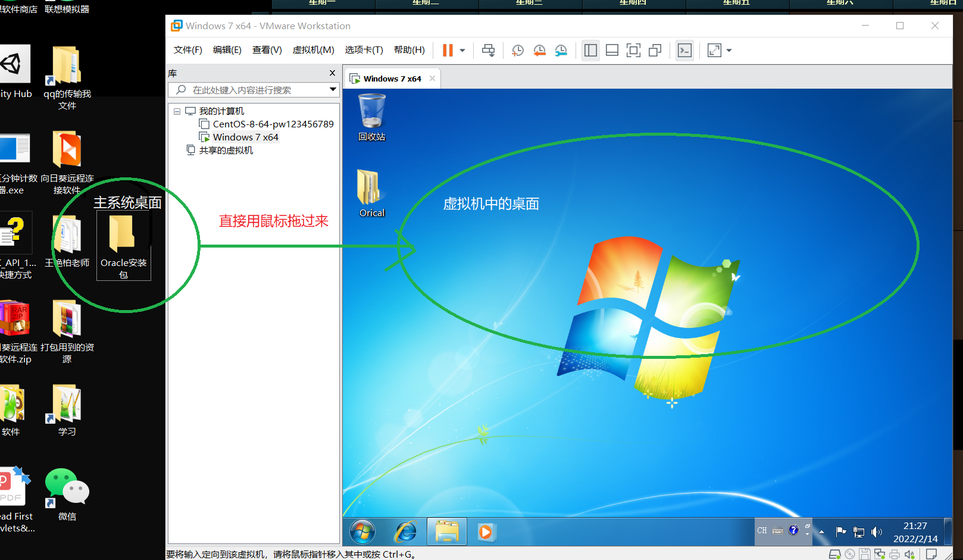Click the hard disk status icon
963x560 pixels.
tap(835, 554)
